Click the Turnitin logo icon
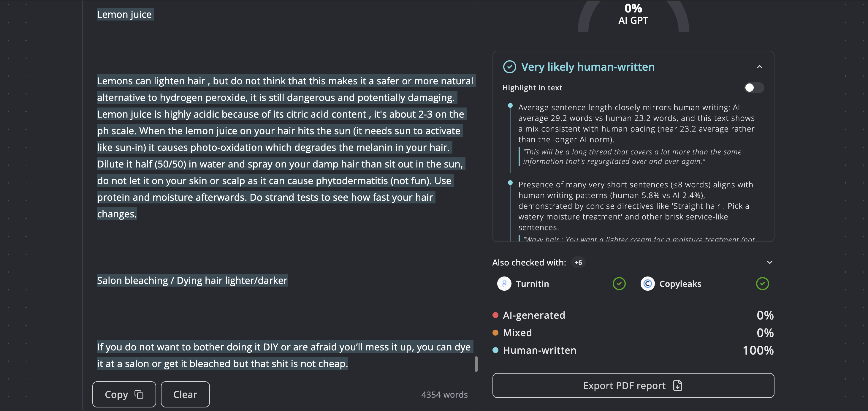Screen dimensions: 868x411 pyautogui.click(x=504, y=284)
